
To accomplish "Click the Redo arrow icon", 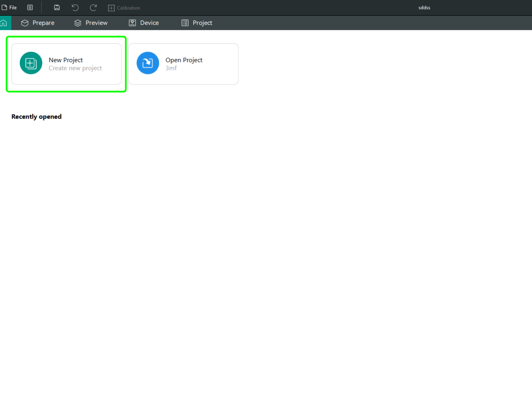I will [x=93, y=8].
